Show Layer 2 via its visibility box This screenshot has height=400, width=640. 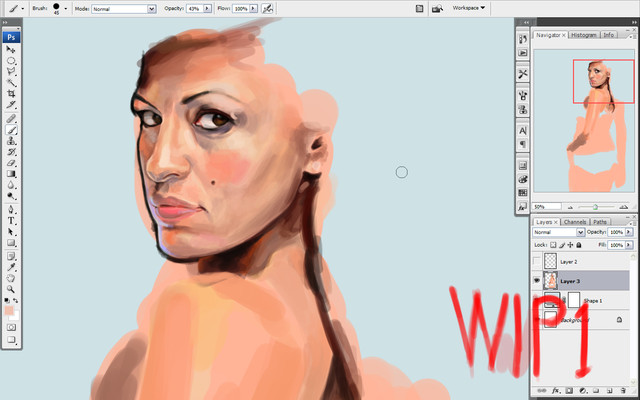[x=537, y=261]
